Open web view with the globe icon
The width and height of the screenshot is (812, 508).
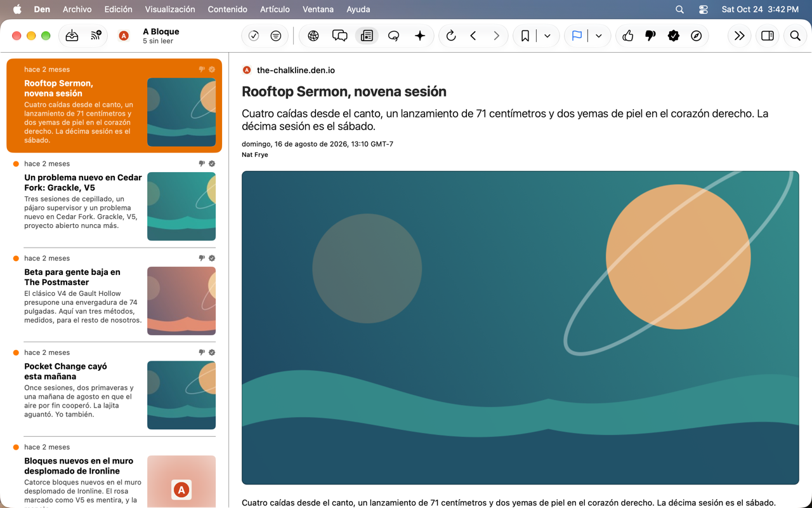click(313, 36)
